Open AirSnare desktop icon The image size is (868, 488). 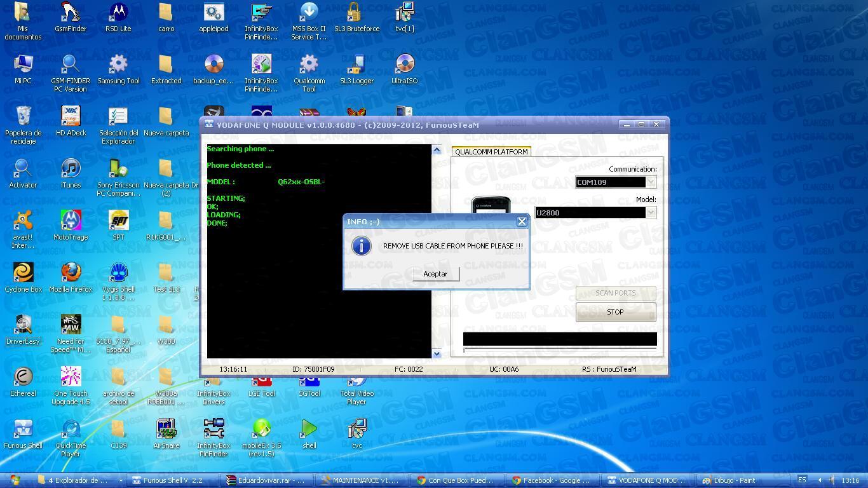point(166,435)
